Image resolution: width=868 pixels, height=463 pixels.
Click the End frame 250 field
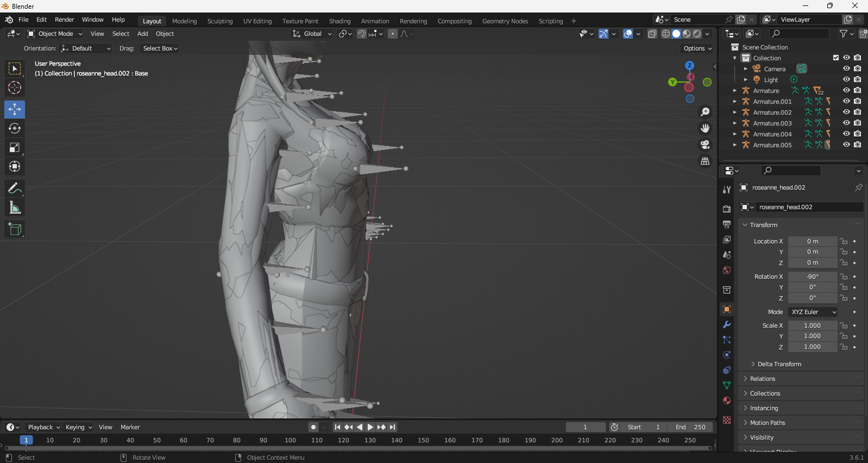coord(690,427)
